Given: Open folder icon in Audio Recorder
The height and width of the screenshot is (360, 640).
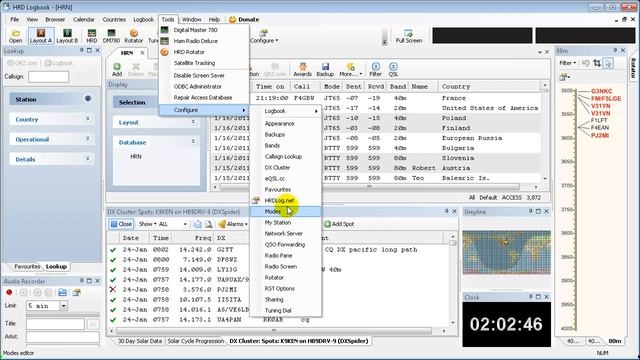Looking at the screenshot, I should 62,292.
